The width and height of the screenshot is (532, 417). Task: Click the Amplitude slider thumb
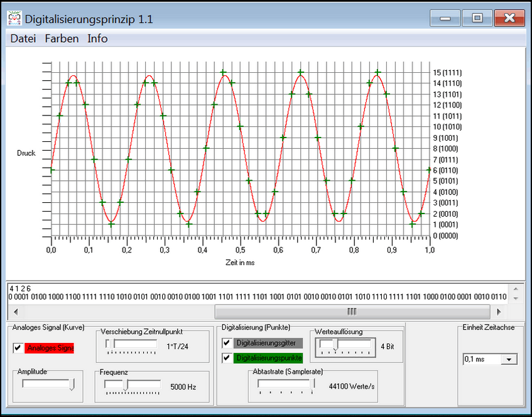72,384
